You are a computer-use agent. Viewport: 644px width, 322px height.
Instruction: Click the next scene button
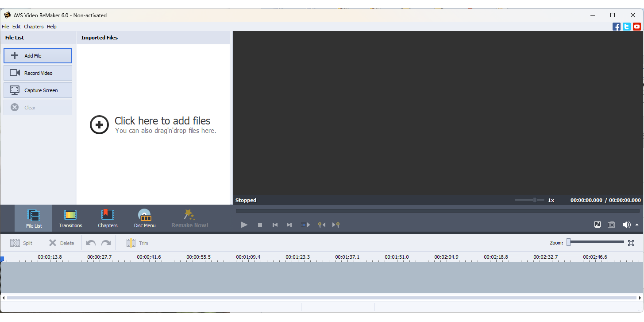(305, 225)
